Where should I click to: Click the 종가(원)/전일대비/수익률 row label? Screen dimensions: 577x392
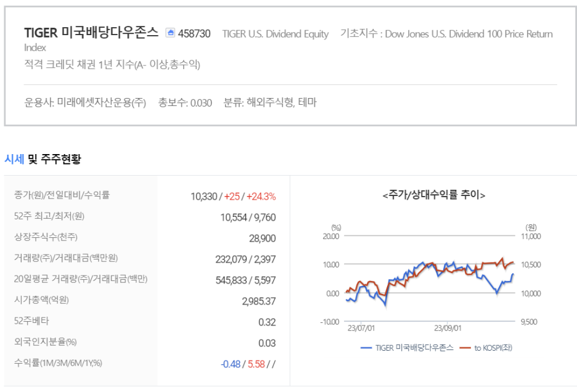(62, 195)
